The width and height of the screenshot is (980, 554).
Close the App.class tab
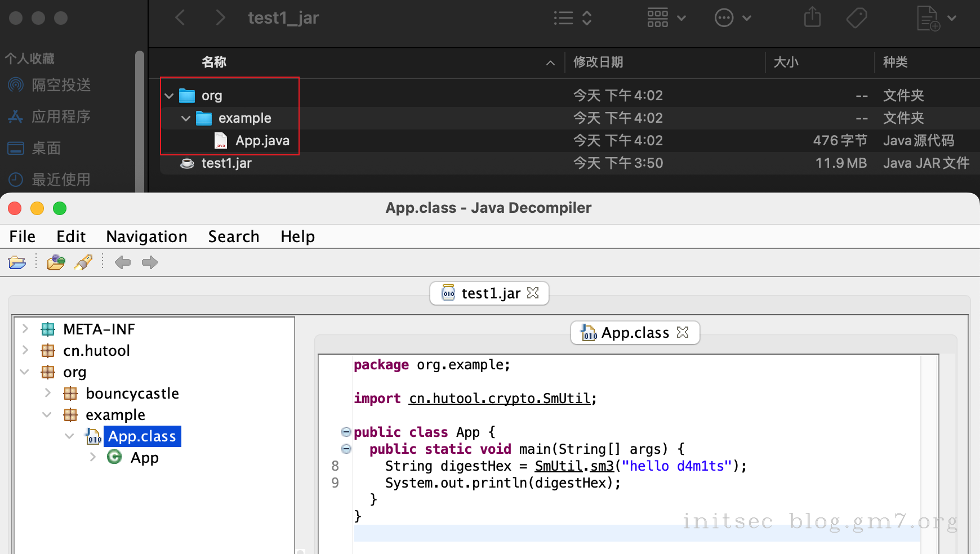[x=683, y=333]
